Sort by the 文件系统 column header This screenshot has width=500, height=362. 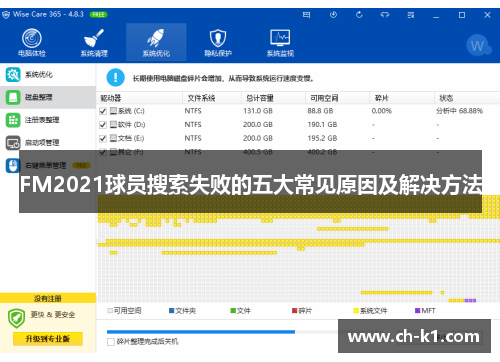[212, 98]
